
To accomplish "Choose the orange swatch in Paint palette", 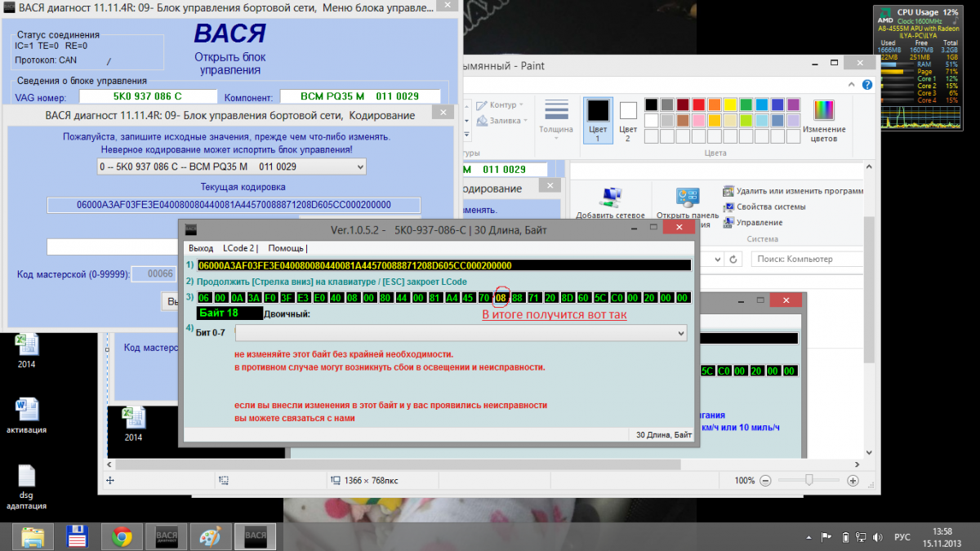I will click(715, 104).
